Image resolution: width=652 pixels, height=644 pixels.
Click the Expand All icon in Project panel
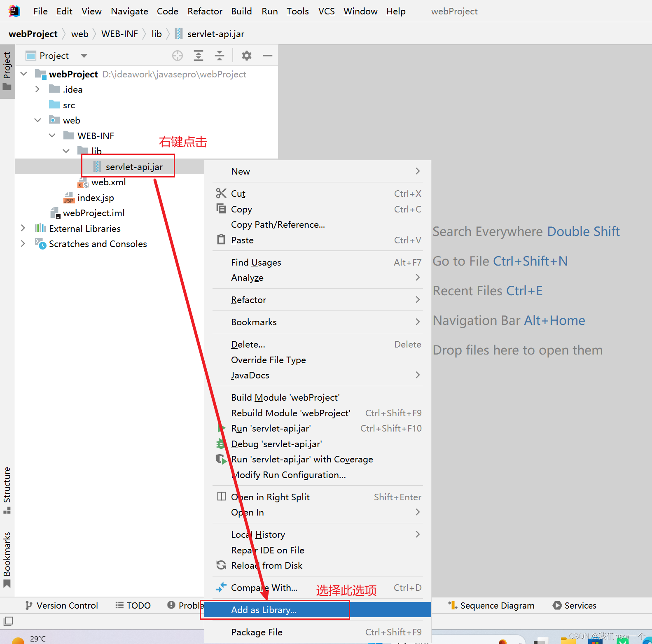click(199, 56)
